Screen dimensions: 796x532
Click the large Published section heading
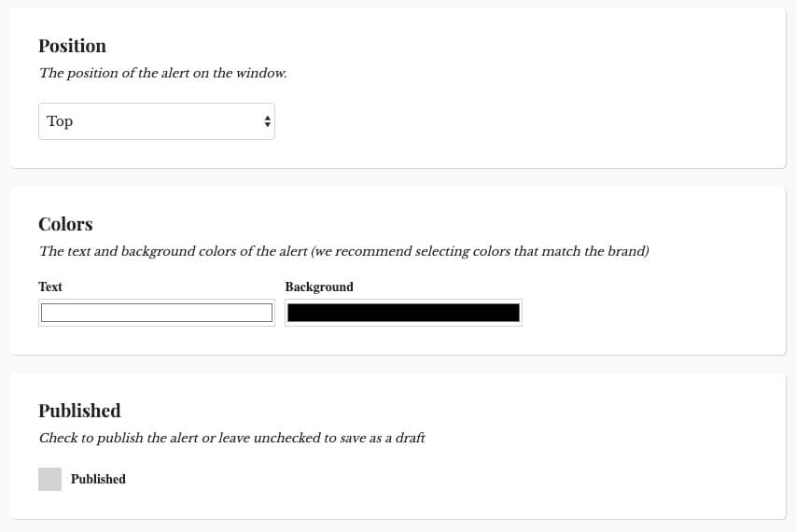click(x=79, y=411)
